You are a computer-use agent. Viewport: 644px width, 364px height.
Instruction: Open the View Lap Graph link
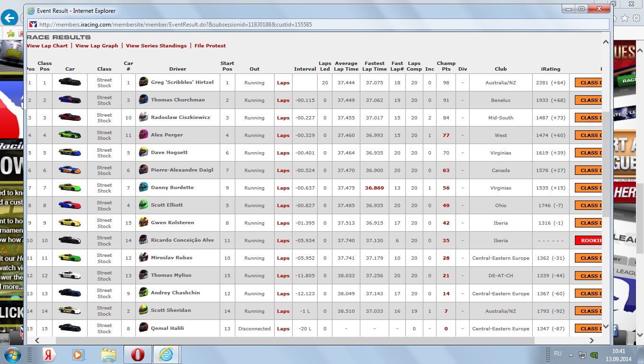(97, 46)
